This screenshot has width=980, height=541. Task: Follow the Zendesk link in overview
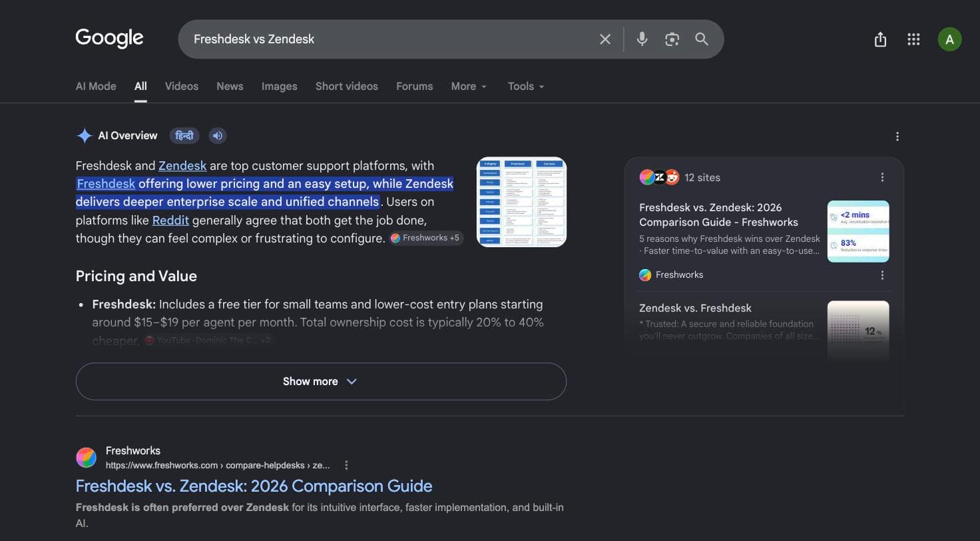(182, 166)
